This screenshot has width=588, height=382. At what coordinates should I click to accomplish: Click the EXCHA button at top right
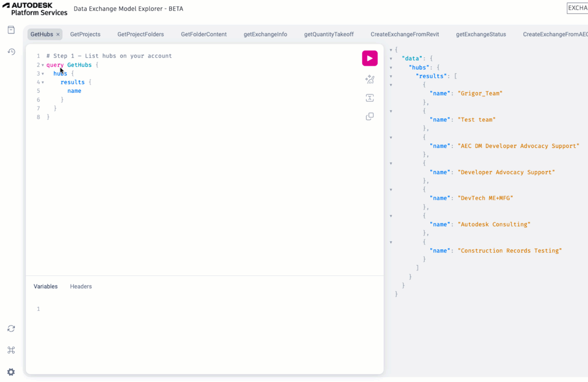(577, 8)
